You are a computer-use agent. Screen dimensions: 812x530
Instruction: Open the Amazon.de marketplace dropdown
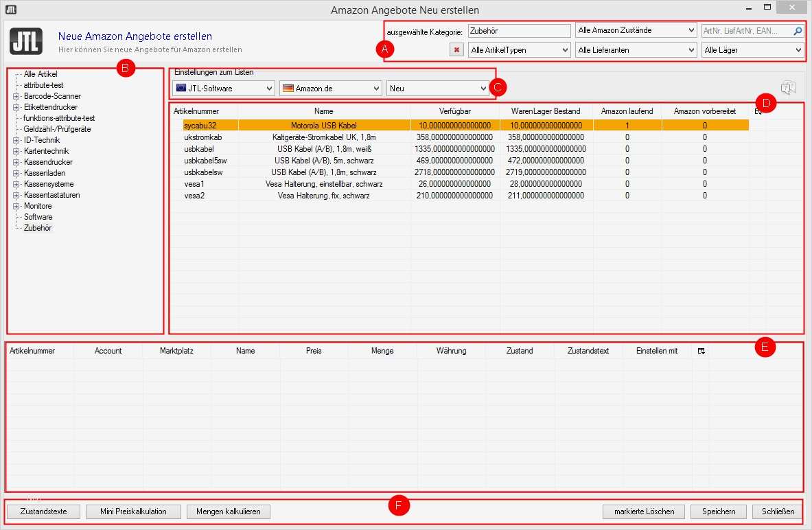(x=330, y=89)
